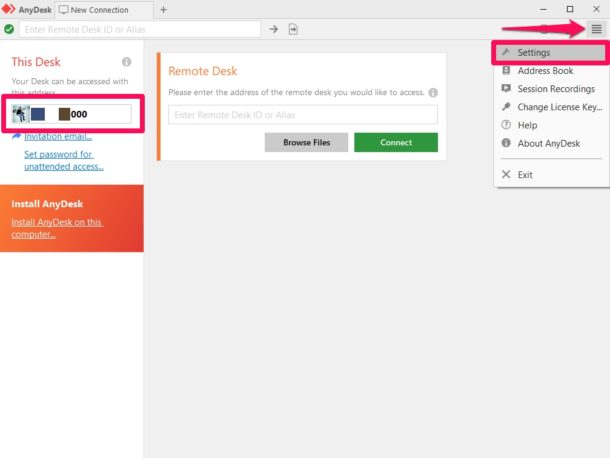Click the share arrow icon beside Invitation email
The height and width of the screenshot is (458, 610).
16,136
